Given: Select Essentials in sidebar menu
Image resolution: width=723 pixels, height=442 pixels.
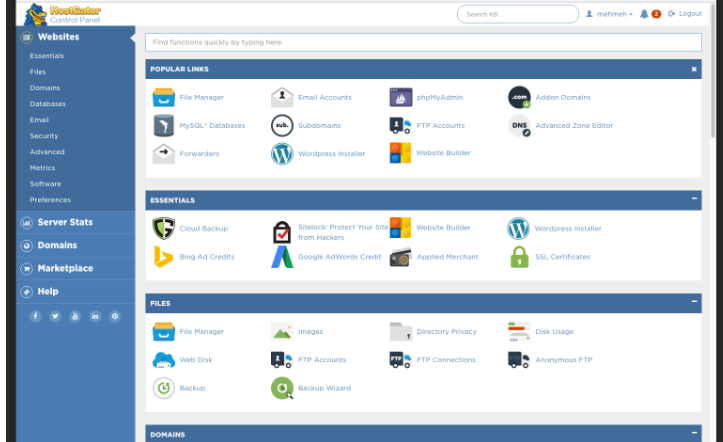Looking at the screenshot, I should [x=47, y=56].
